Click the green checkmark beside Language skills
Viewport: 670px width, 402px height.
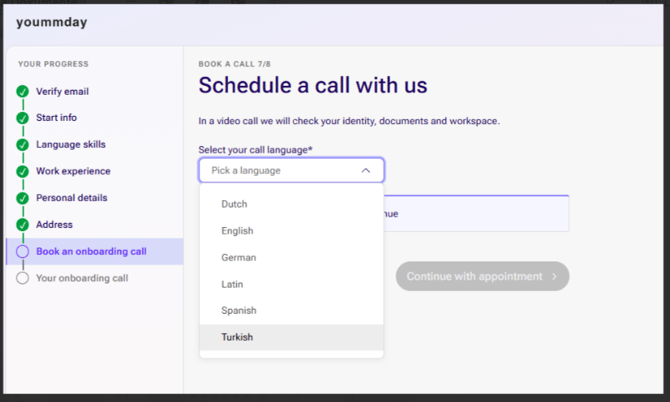22,145
